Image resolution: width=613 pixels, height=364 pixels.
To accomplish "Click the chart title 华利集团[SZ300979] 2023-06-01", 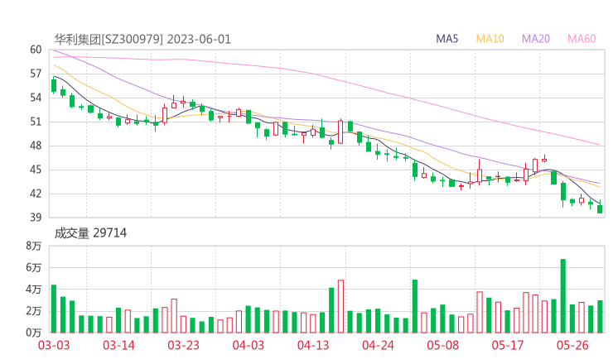I will (x=142, y=40).
